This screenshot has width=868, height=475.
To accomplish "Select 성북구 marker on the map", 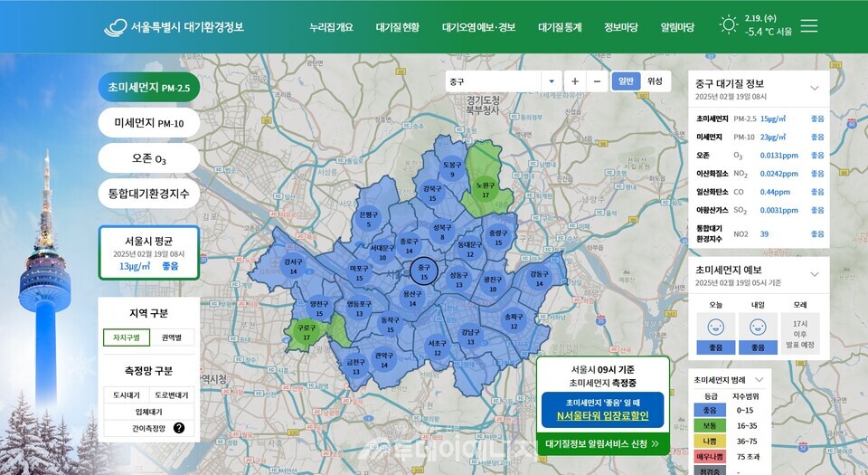I will (x=442, y=232).
